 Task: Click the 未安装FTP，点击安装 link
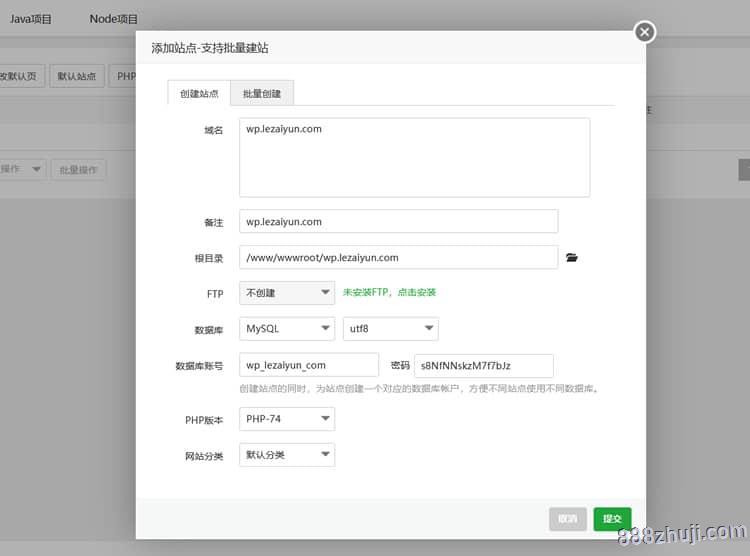[390, 293]
